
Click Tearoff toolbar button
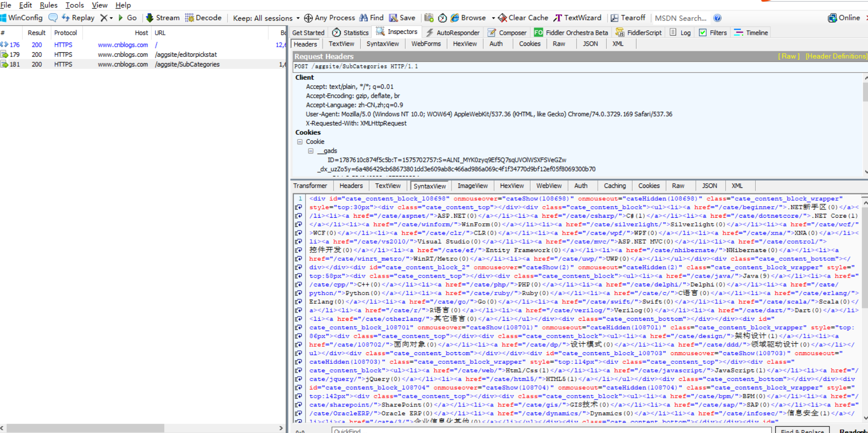coord(628,18)
